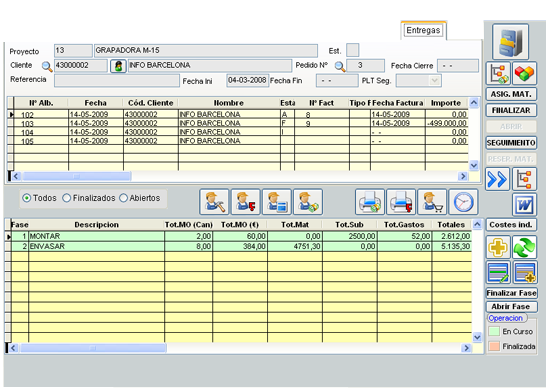The image size is (550, 391).
Task: Click the Tot.Gastos column header
Action: [404, 225]
